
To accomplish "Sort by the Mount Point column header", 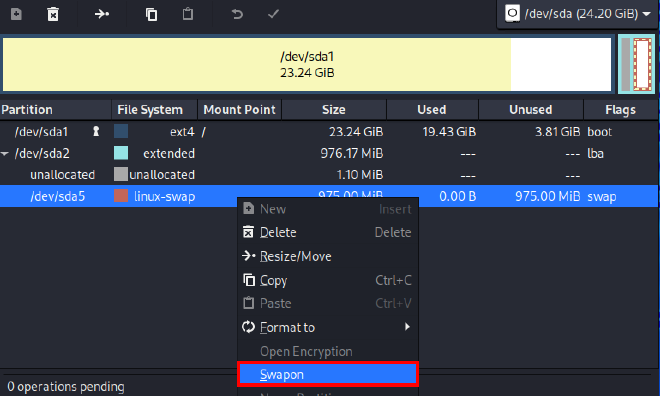I will [240, 110].
